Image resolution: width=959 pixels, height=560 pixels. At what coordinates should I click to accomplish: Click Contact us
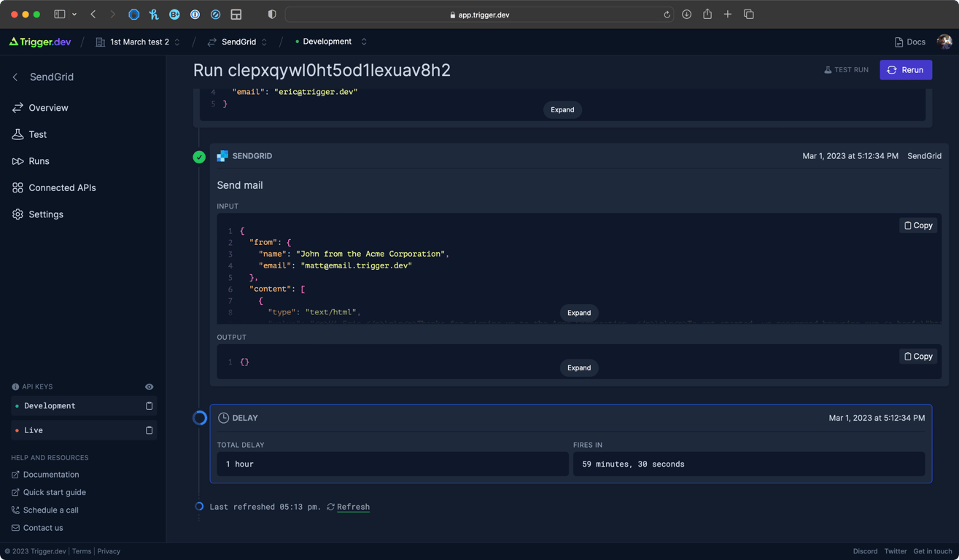click(43, 528)
